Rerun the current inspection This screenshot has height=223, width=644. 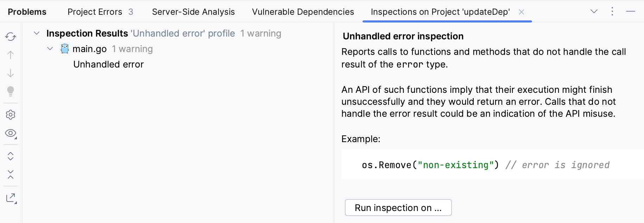(x=11, y=37)
